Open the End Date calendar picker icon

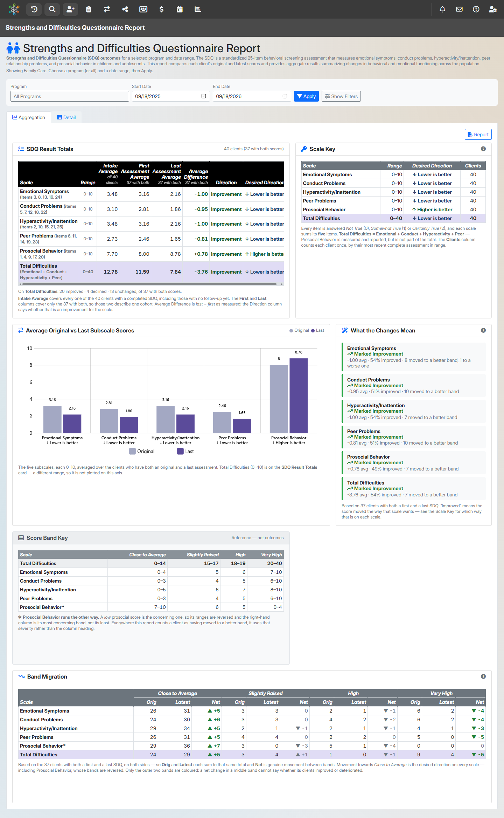[285, 96]
